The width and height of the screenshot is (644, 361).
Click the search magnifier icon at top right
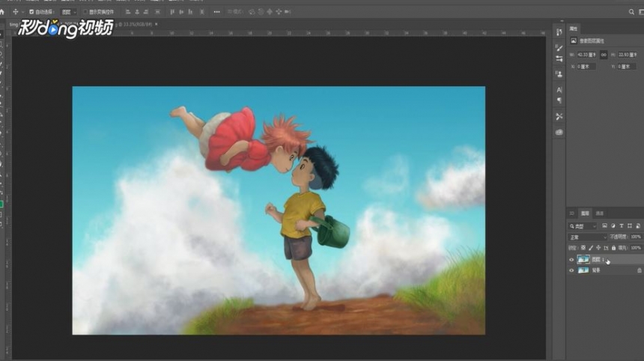pyautogui.click(x=631, y=12)
